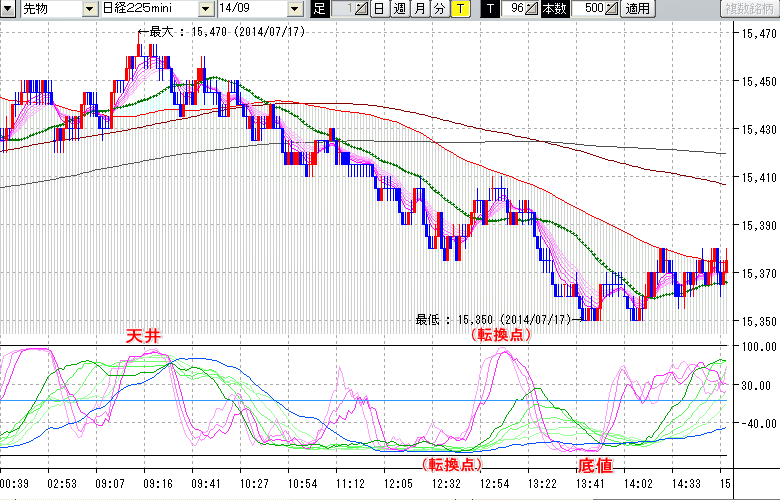780x500 pixels.
Task: Adjust the 本数 500 bar count spinner
Action: pyautogui.click(x=612, y=9)
